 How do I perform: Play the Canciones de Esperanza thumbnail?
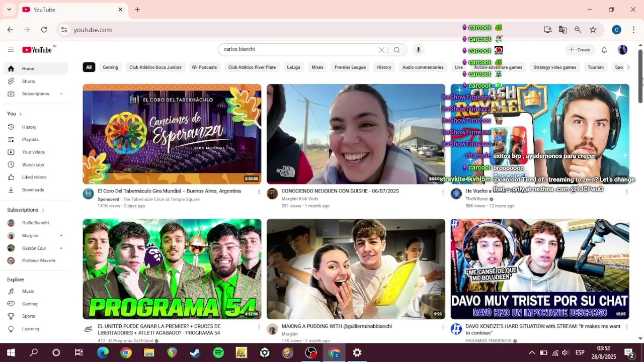pos(172,134)
